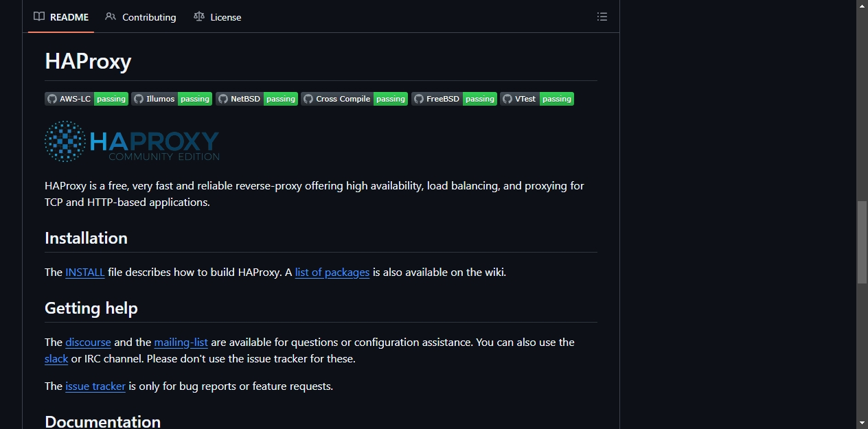Open the INSTALL file link
The width and height of the screenshot is (868, 429).
click(x=85, y=273)
